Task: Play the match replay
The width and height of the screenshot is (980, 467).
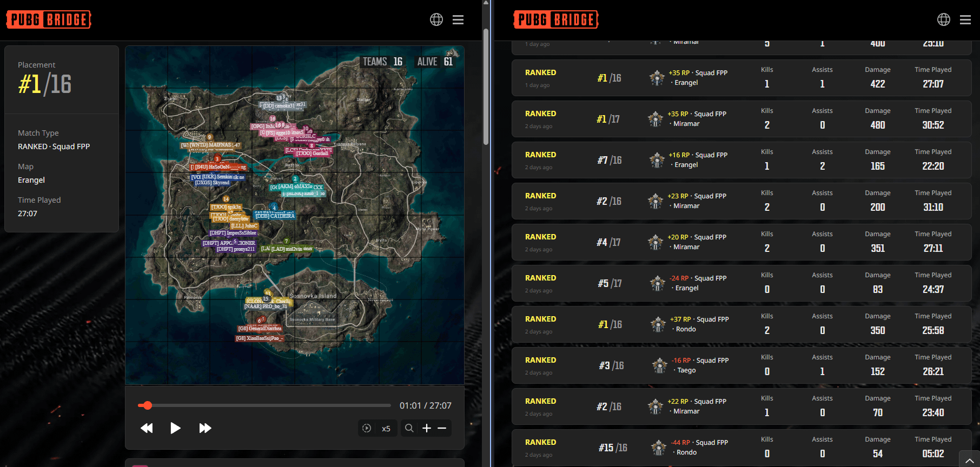Action: (175, 428)
